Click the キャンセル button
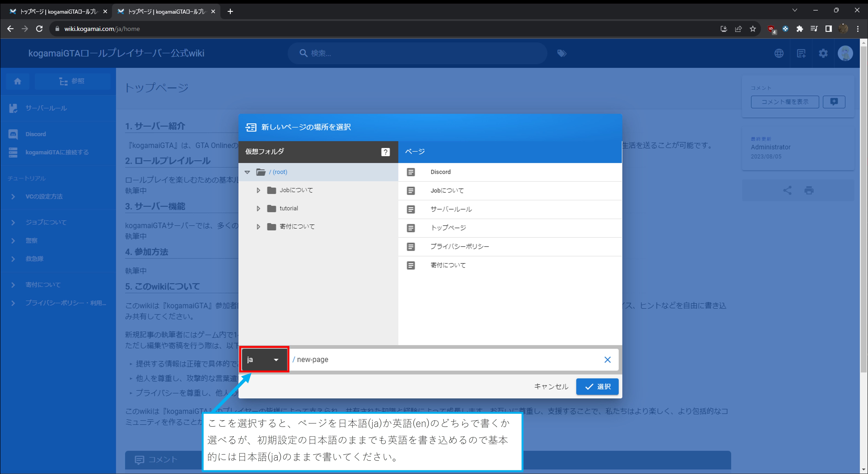 pos(551,387)
